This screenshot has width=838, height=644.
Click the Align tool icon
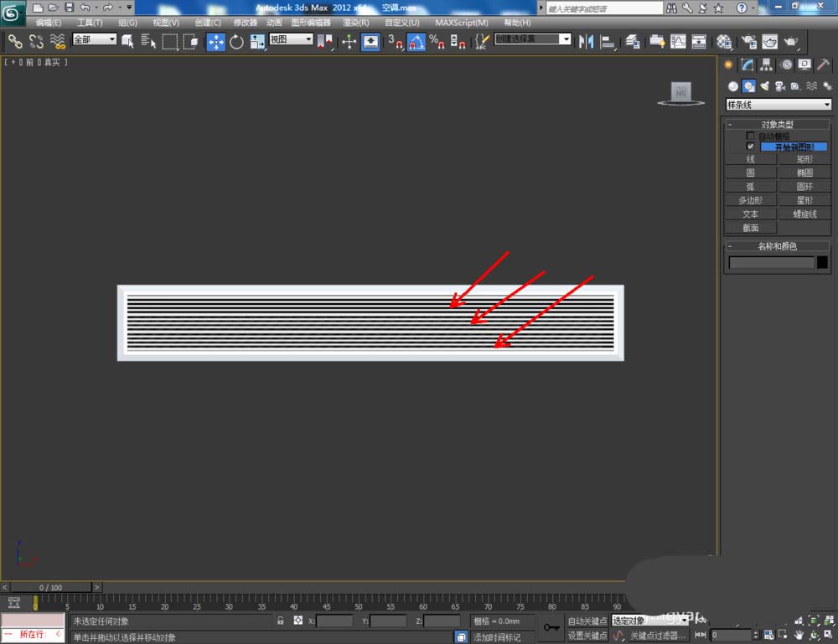click(x=607, y=42)
